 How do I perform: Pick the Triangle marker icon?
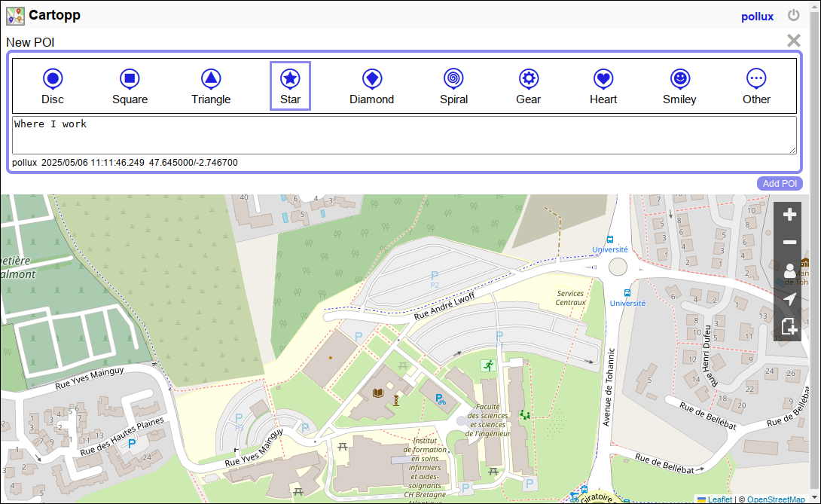pyautogui.click(x=211, y=86)
